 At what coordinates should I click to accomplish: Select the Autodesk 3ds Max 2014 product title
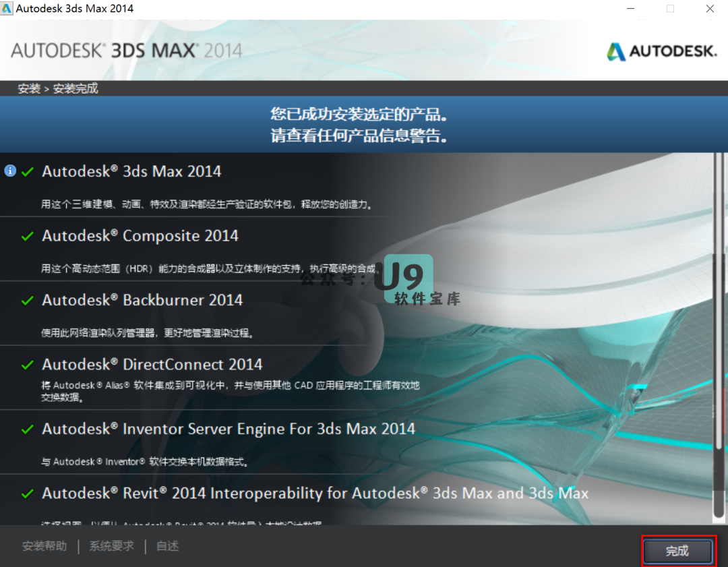[131, 171]
